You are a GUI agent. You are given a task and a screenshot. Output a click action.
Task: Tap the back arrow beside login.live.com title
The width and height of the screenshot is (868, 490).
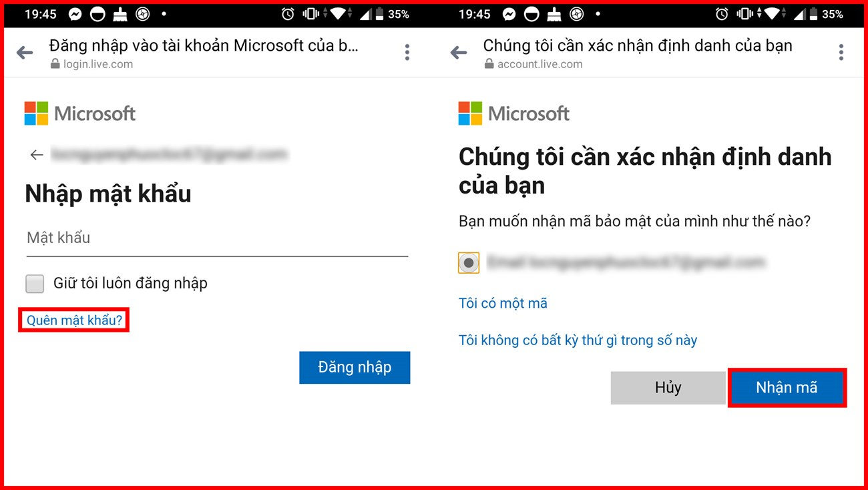click(25, 53)
